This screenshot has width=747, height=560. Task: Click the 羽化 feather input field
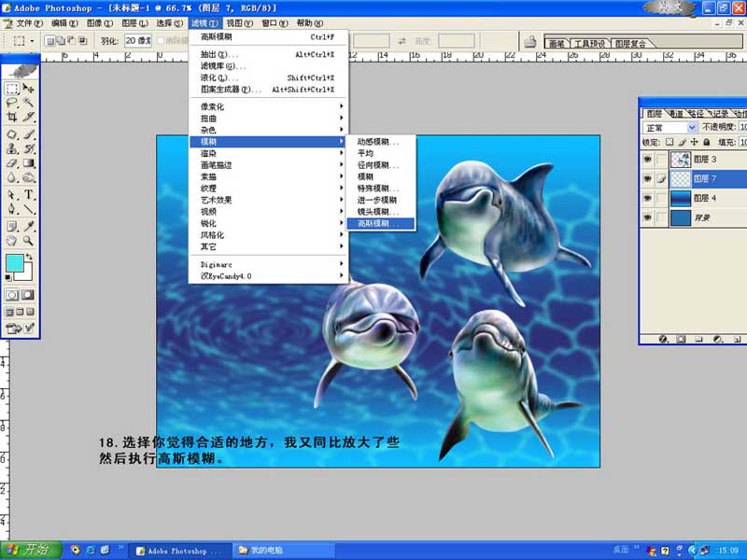point(137,41)
